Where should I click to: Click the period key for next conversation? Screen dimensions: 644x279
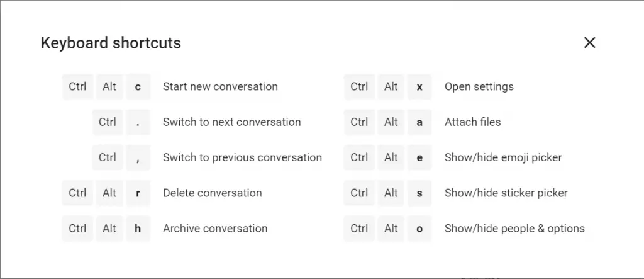click(138, 122)
